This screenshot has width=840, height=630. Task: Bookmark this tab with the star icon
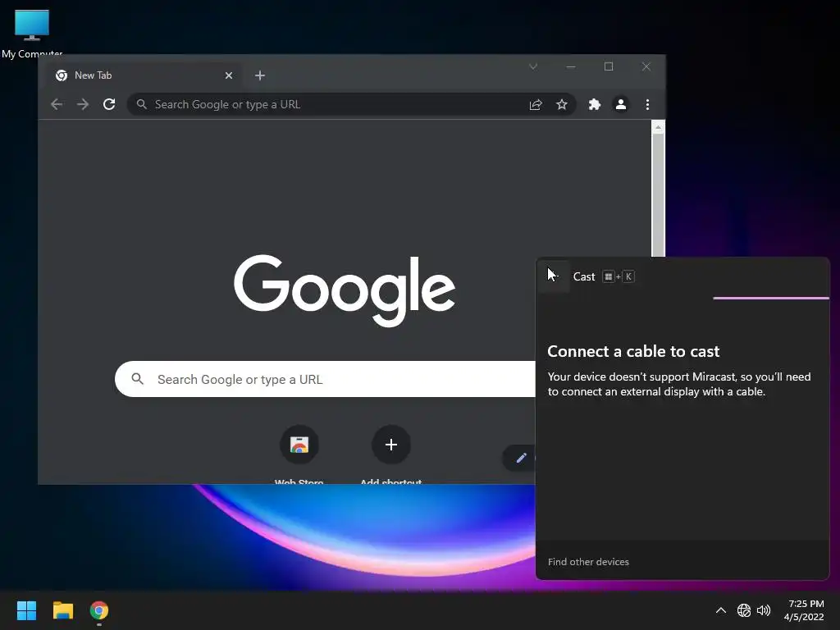point(561,104)
